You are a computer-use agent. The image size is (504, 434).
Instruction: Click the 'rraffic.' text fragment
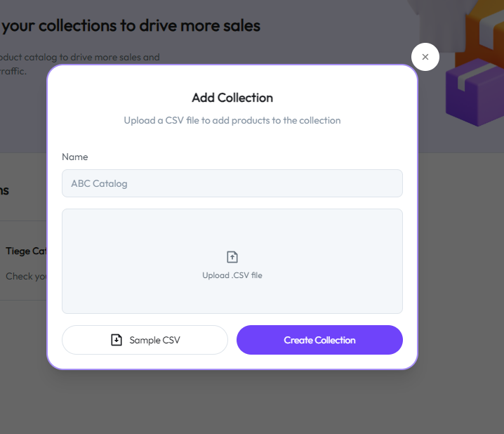pyautogui.click(x=15, y=71)
